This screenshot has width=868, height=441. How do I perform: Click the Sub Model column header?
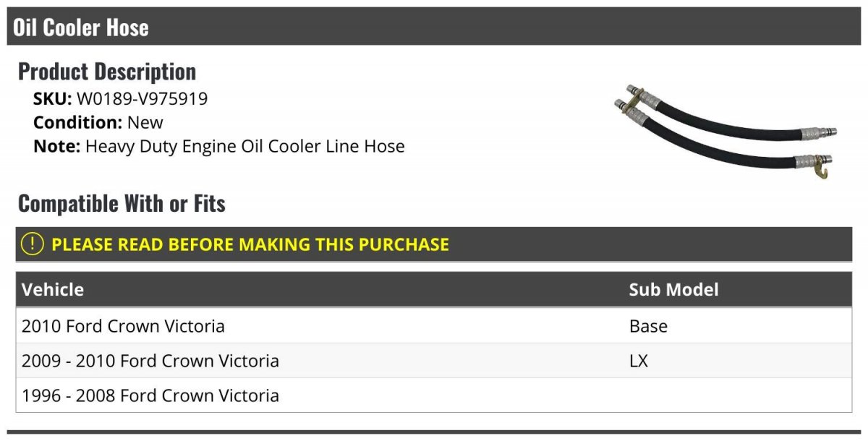pos(673,290)
